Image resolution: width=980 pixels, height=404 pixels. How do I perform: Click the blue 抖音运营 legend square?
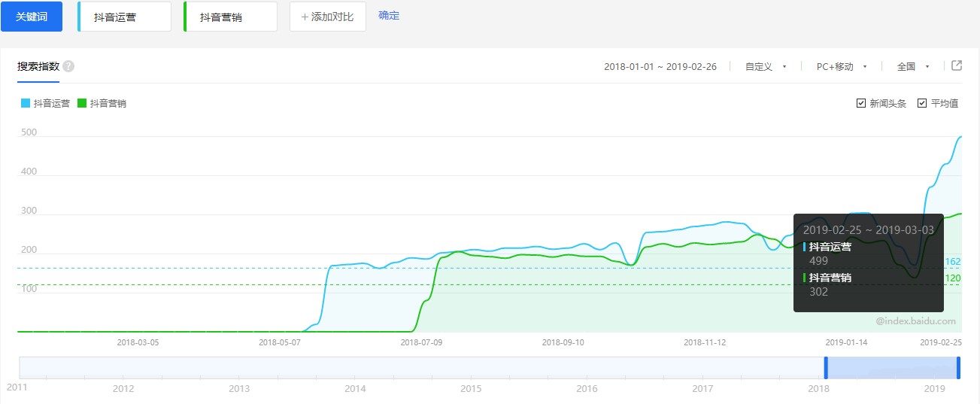tap(26, 103)
